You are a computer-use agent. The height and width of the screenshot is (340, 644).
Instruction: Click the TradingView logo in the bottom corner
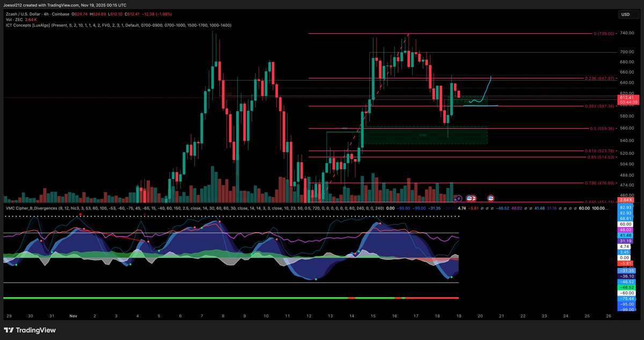click(30, 331)
